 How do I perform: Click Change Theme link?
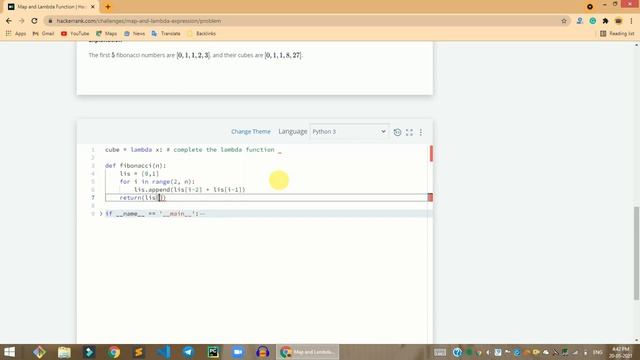point(251,131)
